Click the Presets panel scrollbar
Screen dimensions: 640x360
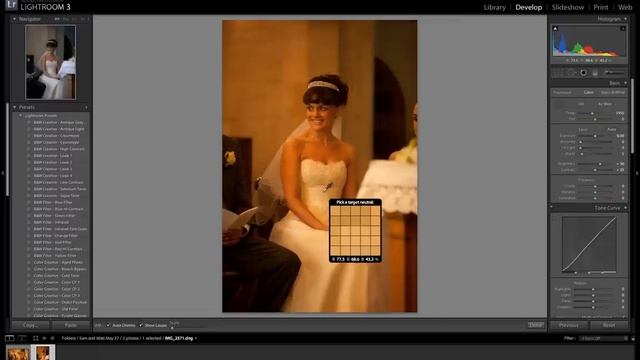pyautogui.click(x=7, y=149)
